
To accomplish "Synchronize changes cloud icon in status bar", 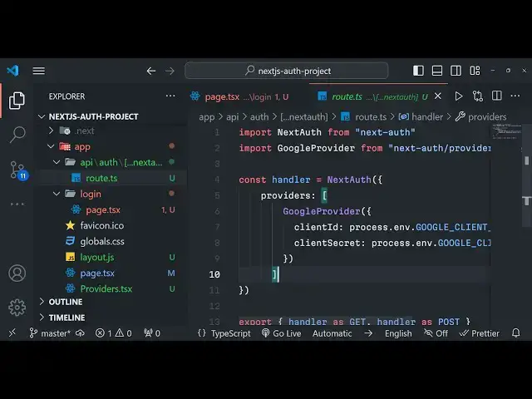I will [x=80, y=333].
